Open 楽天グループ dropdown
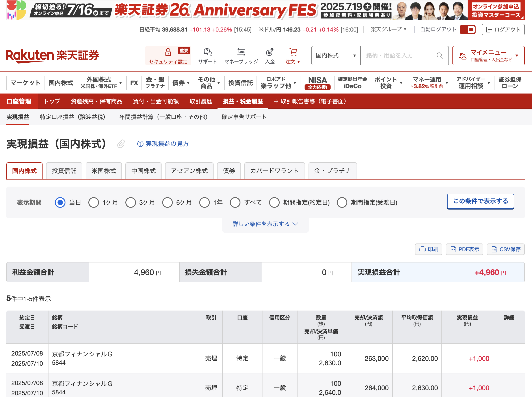This screenshot has height=397, width=532. tap(389, 29)
